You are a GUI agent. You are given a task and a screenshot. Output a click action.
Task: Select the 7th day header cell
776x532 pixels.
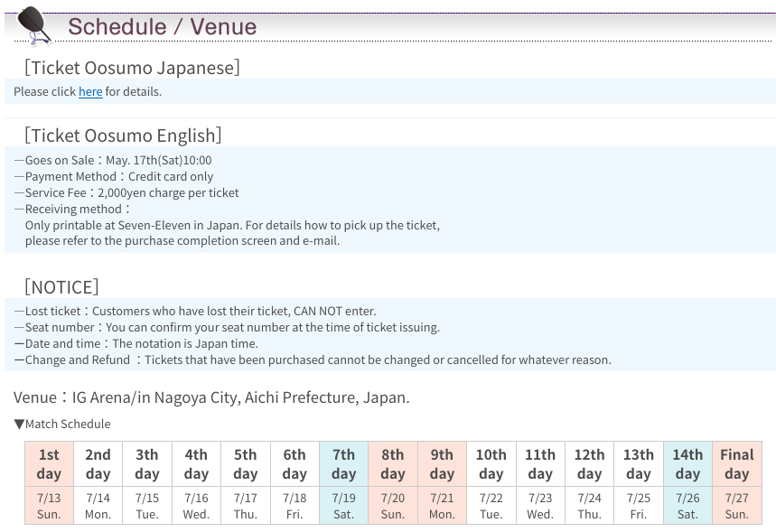point(344,464)
